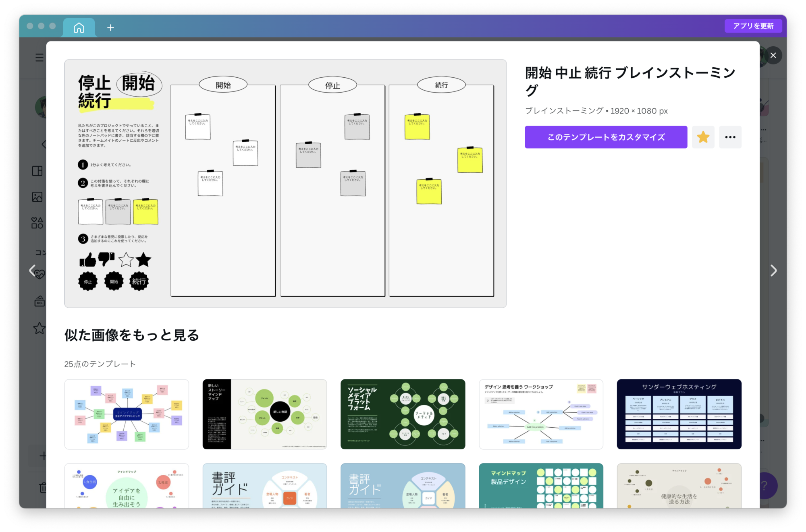
Task: Click the 25点のテンプレート count text
Action: [100, 364]
